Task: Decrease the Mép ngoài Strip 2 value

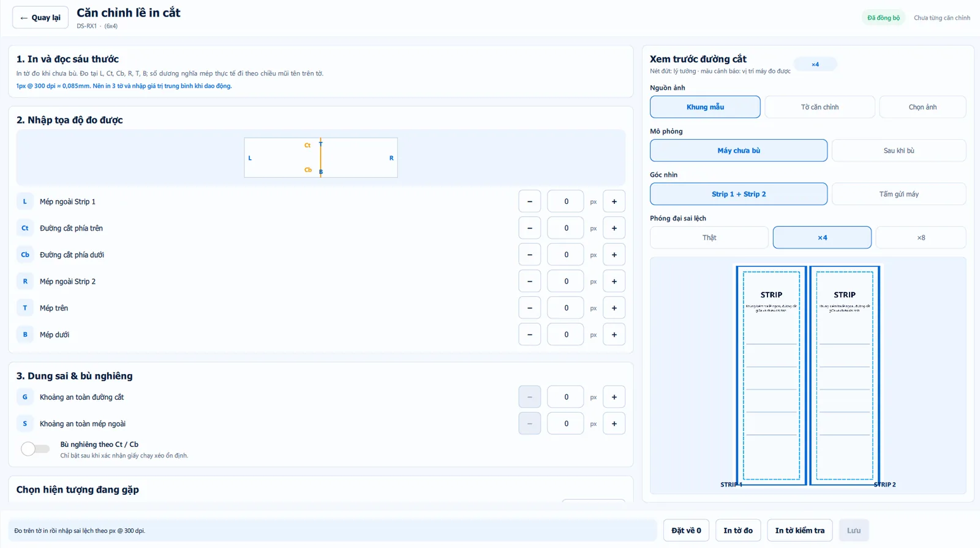Action: click(530, 282)
